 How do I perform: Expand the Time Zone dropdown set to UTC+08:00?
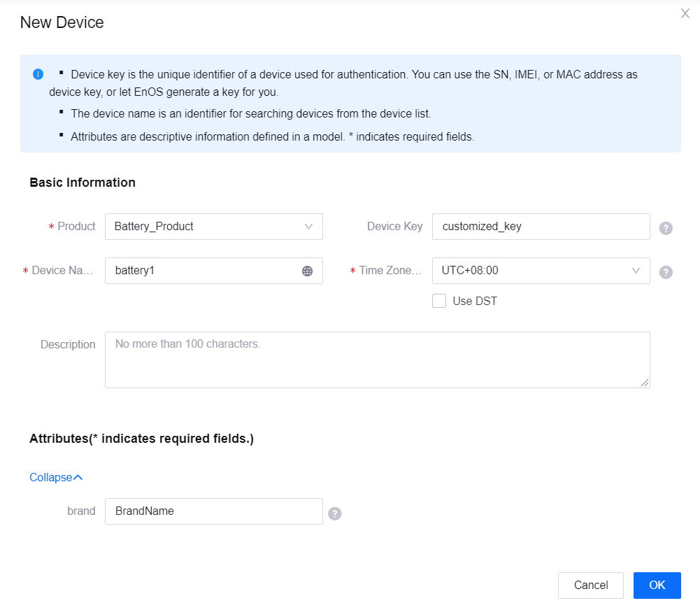(541, 271)
